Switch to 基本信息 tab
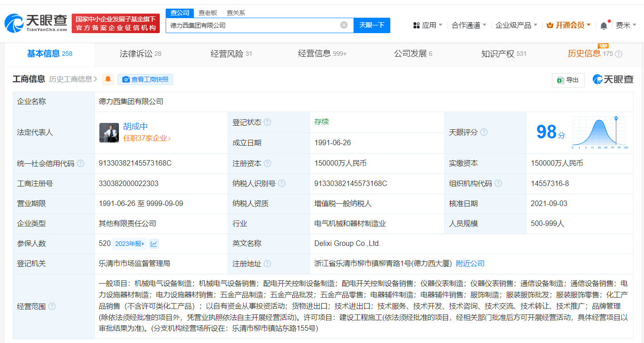 click(49, 54)
